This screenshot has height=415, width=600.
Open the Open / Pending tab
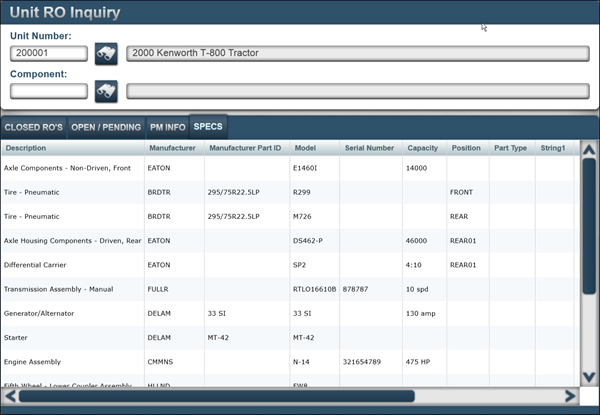tap(106, 128)
